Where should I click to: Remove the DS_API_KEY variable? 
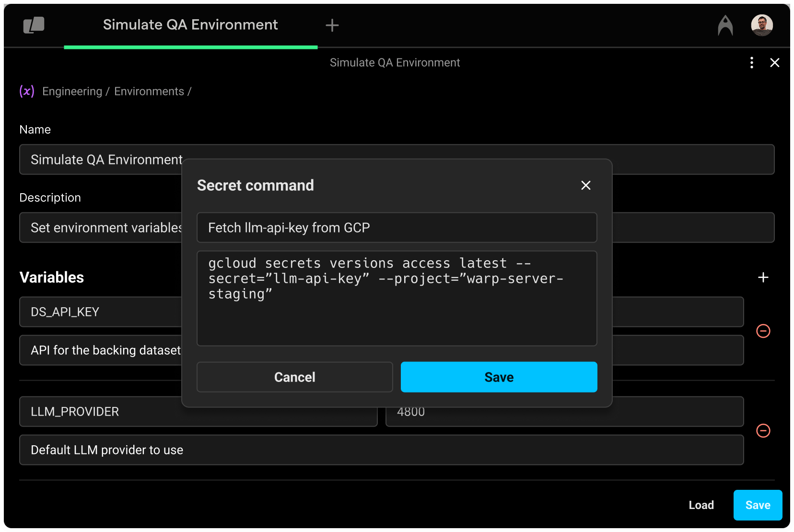coord(763,331)
